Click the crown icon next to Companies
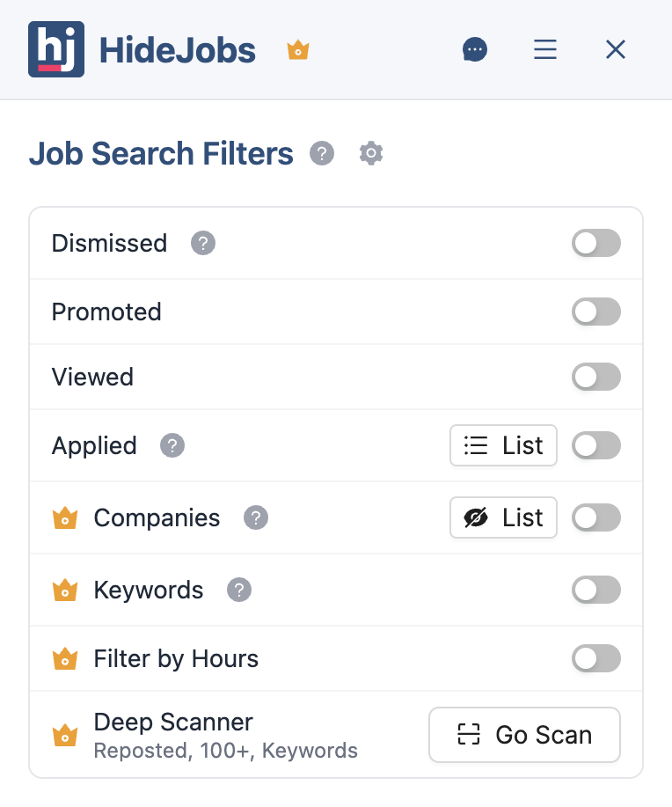Viewport: 672px width, 807px height. [x=66, y=518]
